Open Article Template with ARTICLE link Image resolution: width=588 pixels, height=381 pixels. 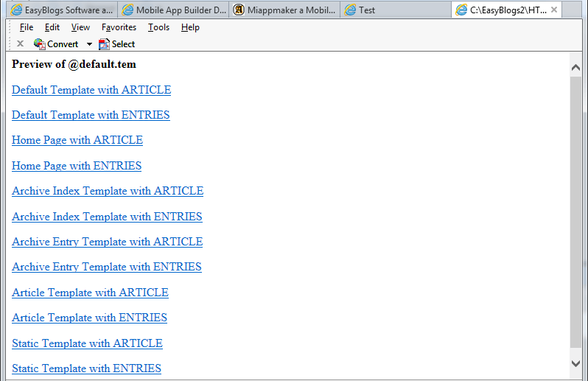pyautogui.click(x=90, y=293)
